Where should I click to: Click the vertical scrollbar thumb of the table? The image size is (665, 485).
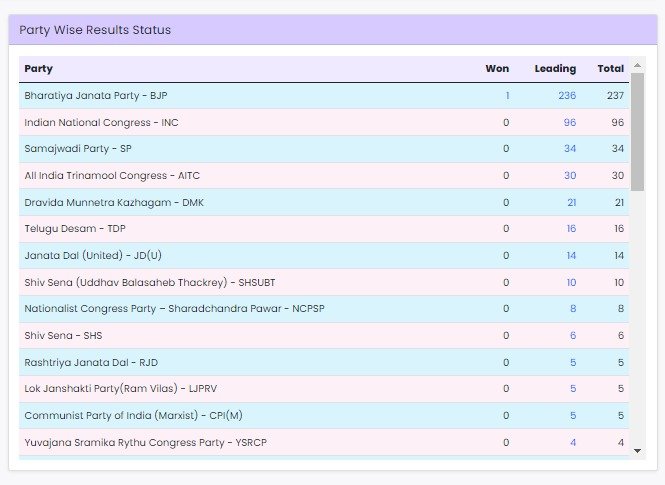point(638,130)
